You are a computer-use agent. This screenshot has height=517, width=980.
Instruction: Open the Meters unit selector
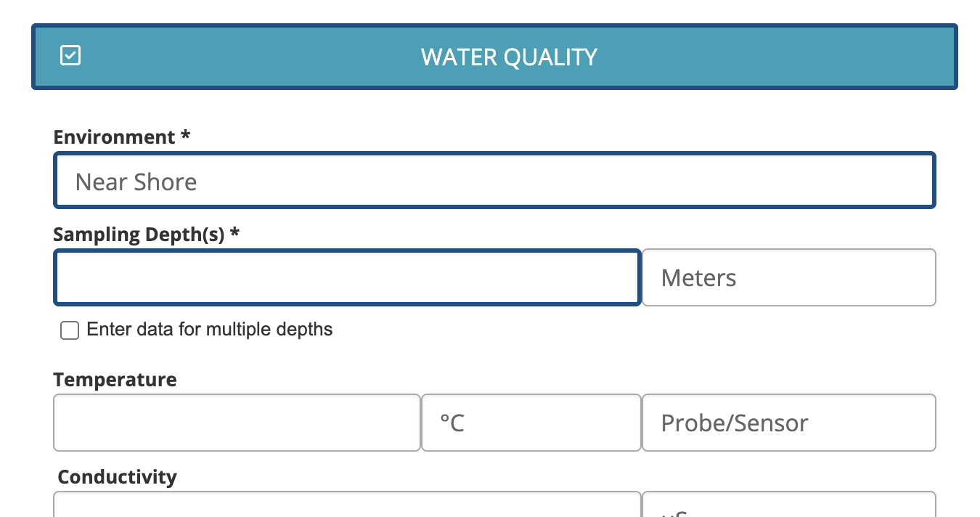pos(788,277)
